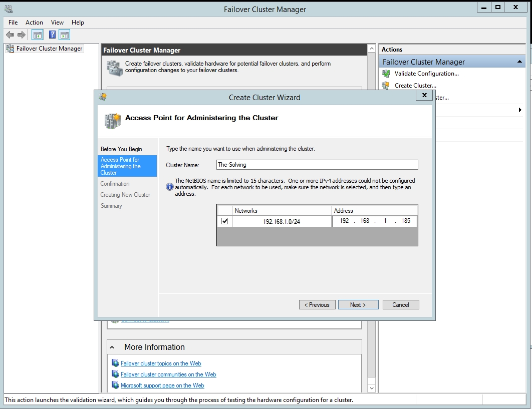Click the Next button in wizard
Viewport: 532px width, 409px height.
[358, 304]
